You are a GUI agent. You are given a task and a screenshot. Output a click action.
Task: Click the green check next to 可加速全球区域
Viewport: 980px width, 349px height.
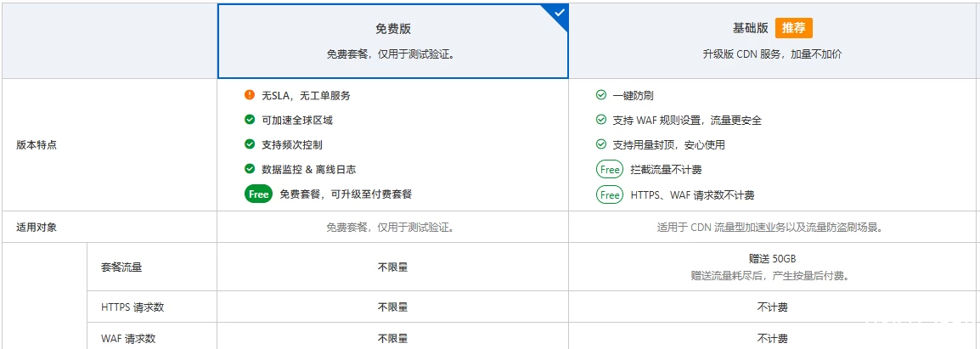tap(250, 120)
